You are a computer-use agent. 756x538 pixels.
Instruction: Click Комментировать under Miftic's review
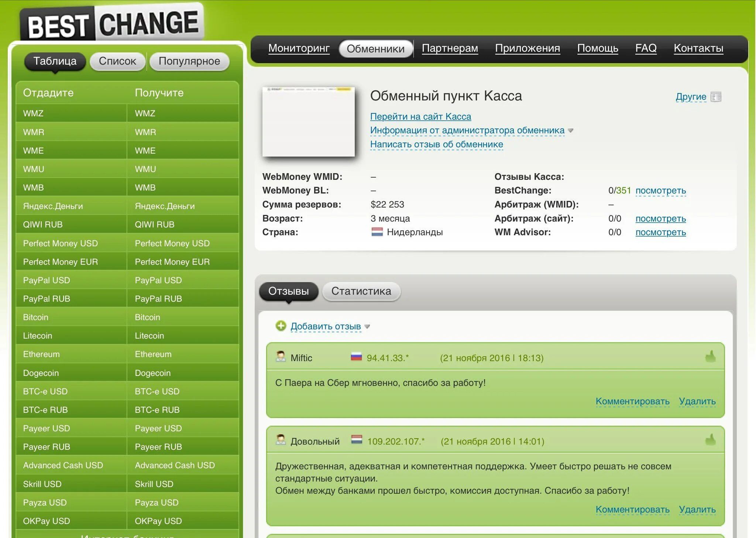632,401
